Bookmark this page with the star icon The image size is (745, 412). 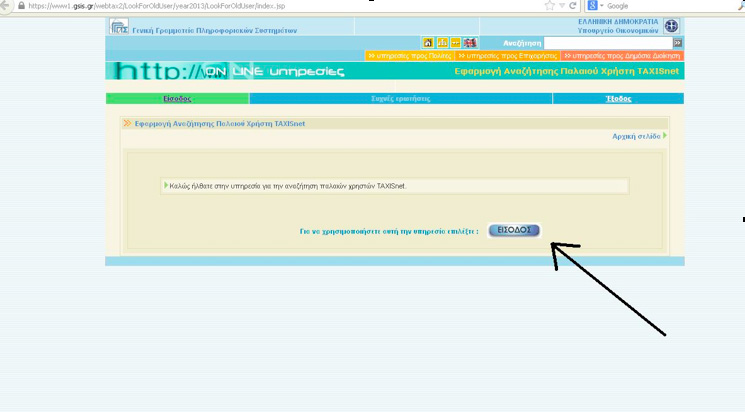549,6
